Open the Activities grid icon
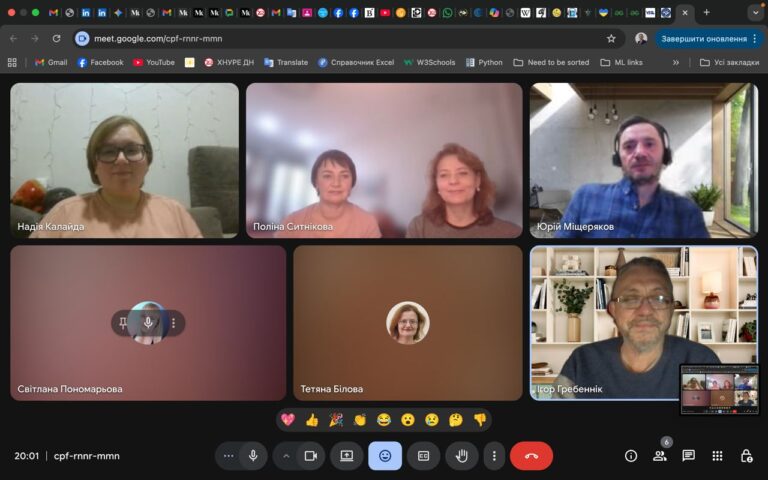768x480 pixels. 717,456
